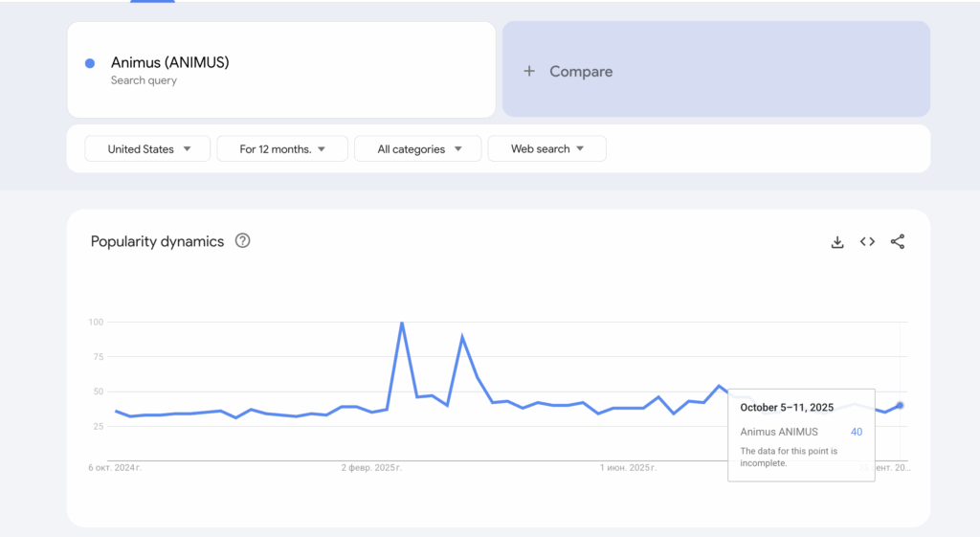Click the plus icon in the Compare box
Screen dimensions: 980x537
[x=529, y=71]
